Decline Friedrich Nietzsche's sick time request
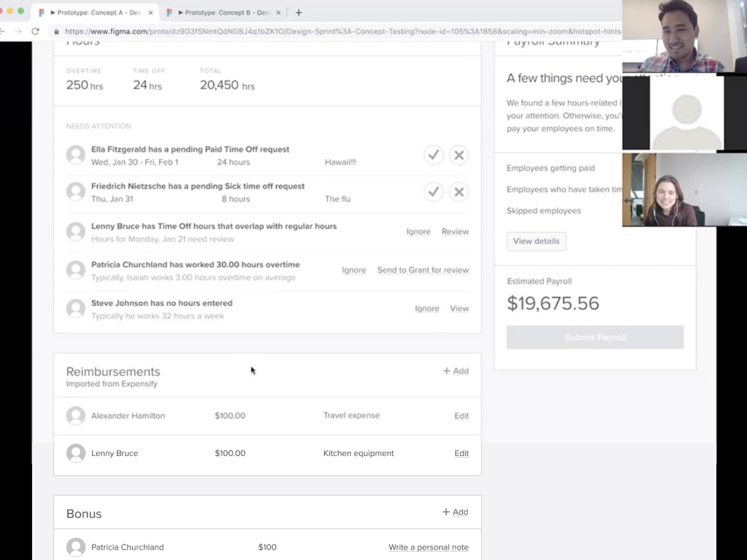Image resolution: width=747 pixels, height=560 pixels. pyautogui.click(x=459, y=192)
